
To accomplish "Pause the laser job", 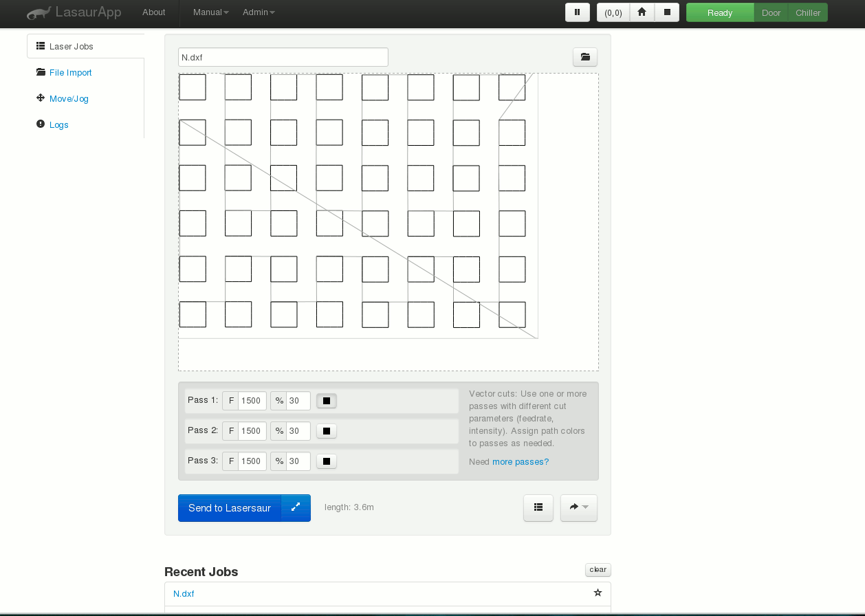I will (x=578, y=12).
